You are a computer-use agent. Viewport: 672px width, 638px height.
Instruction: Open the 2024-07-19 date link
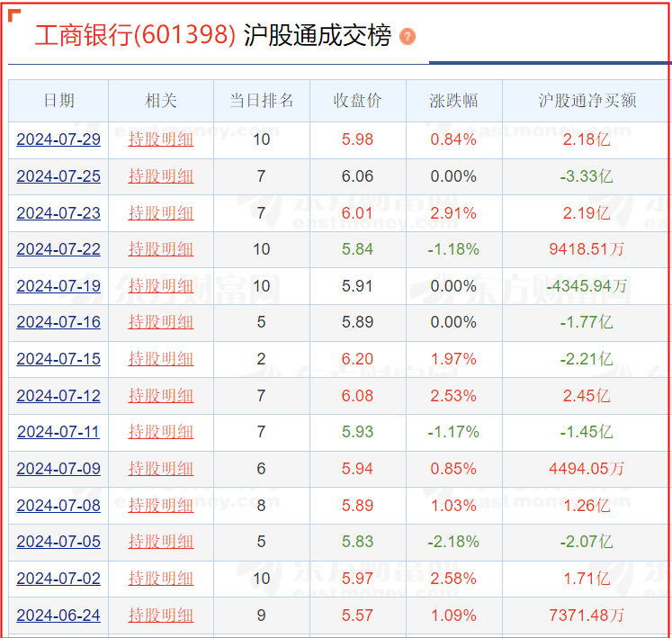[x=58, y=286]
